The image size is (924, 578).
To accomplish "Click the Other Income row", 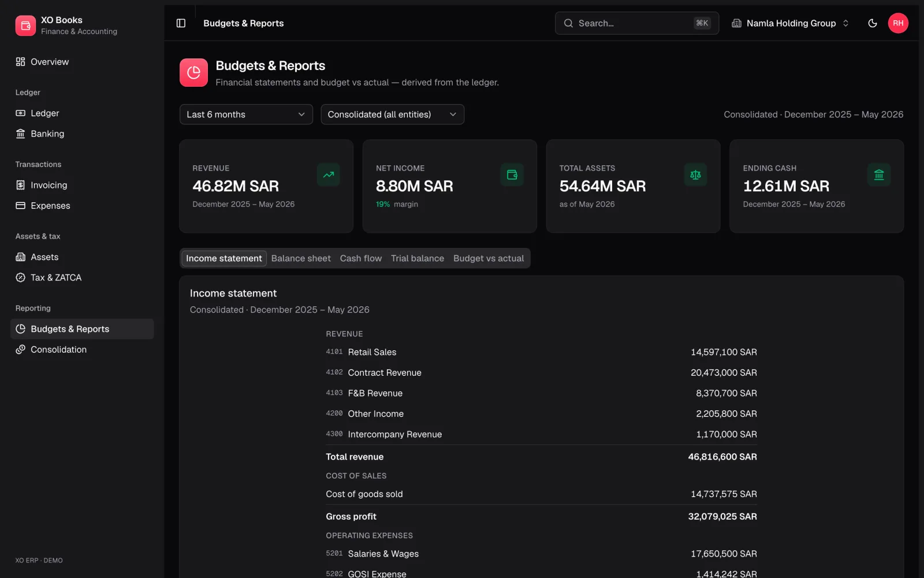I will coord(541,414).
